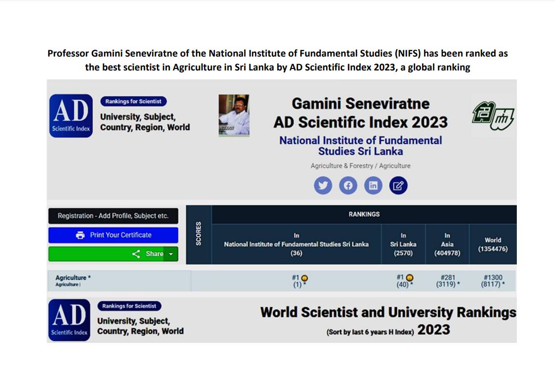Expand the Share button dropdown arrow
The image size is (555, 392).
click(171, 254)
